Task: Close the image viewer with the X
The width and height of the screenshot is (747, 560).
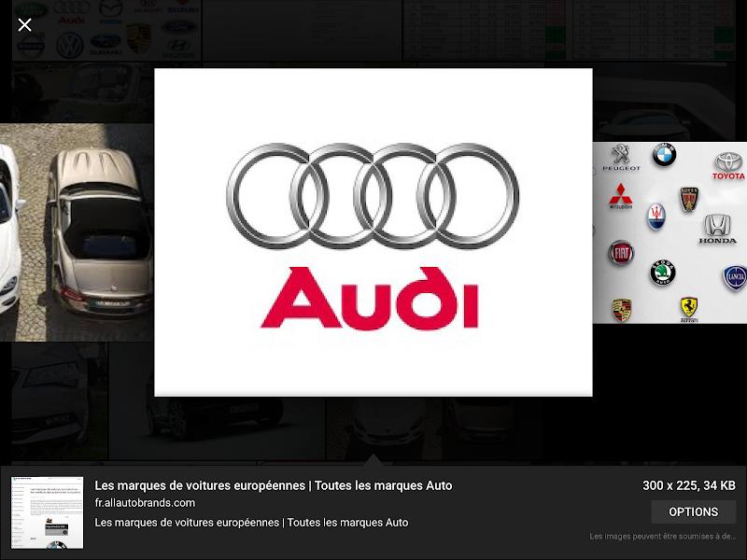Action: pyautogui.click(x=25, y=25)
